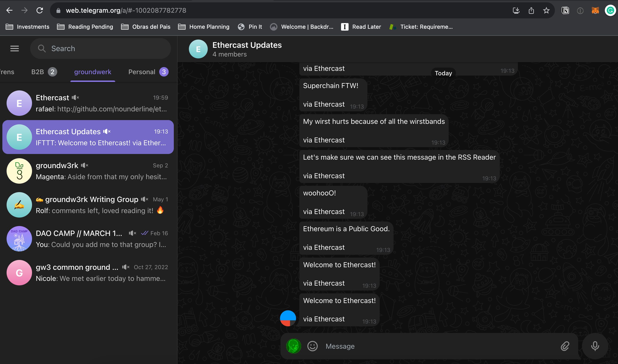Select the groundwerk folder tab
Screen dimensions: 618x364
point(93,72)
